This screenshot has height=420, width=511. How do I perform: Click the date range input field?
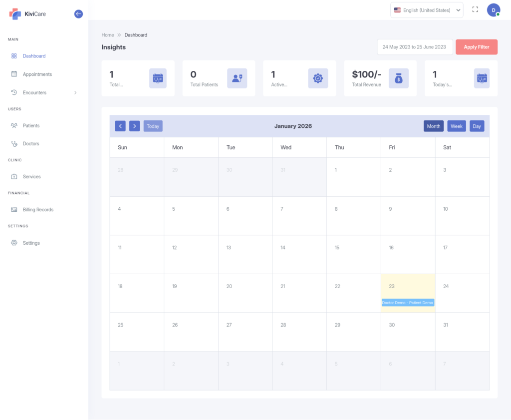pyautogui.click(x=414, y=47)
